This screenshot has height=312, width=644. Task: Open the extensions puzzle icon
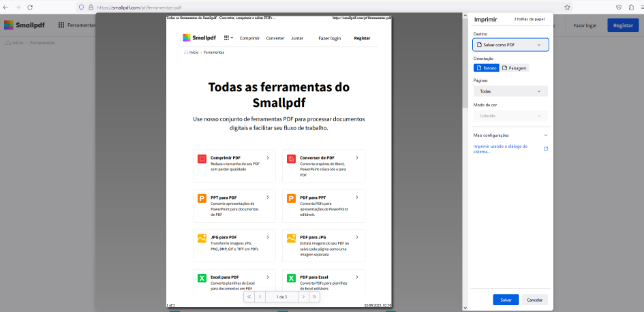pos(631,7)
